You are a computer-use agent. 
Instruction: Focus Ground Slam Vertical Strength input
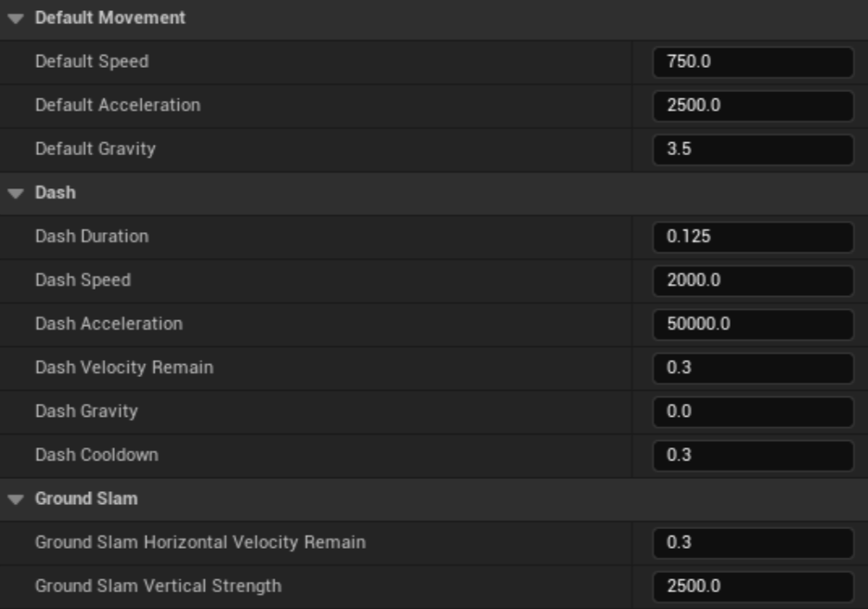coord(752,586)
